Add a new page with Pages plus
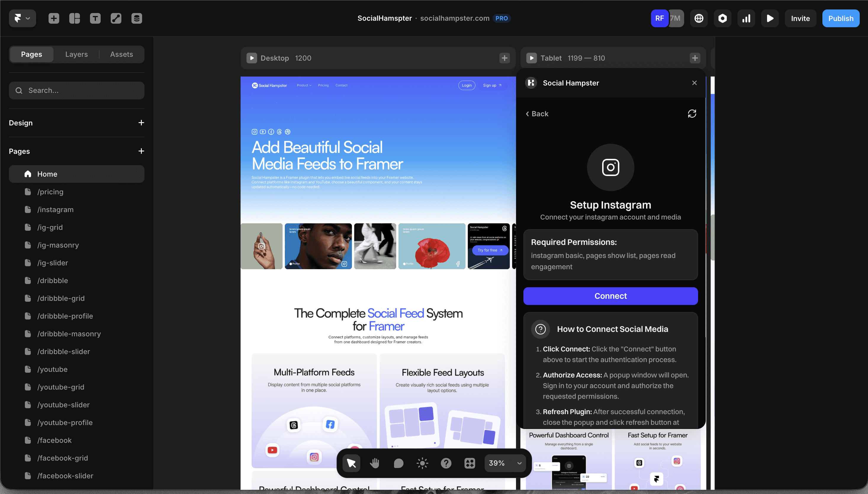Viewport: 868px width, 494px height. (141, 151)
